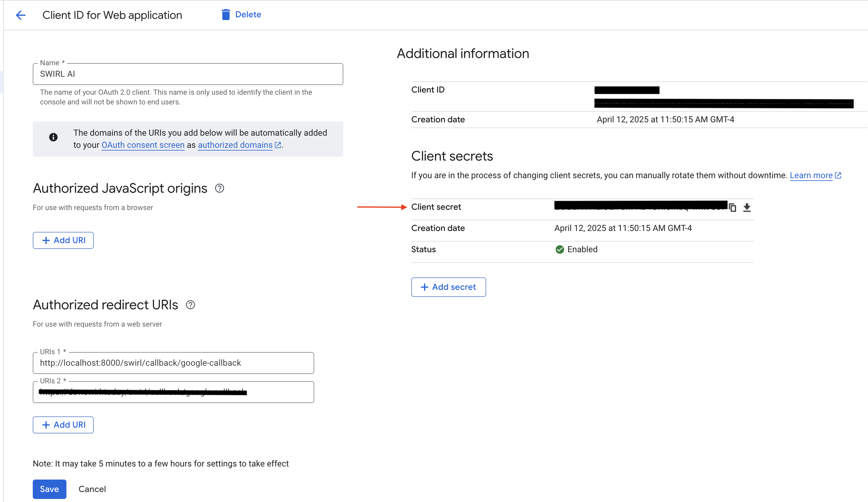Click the note about settings taking effect
Screen dimensions: 868x502
(x=160, y=463)
